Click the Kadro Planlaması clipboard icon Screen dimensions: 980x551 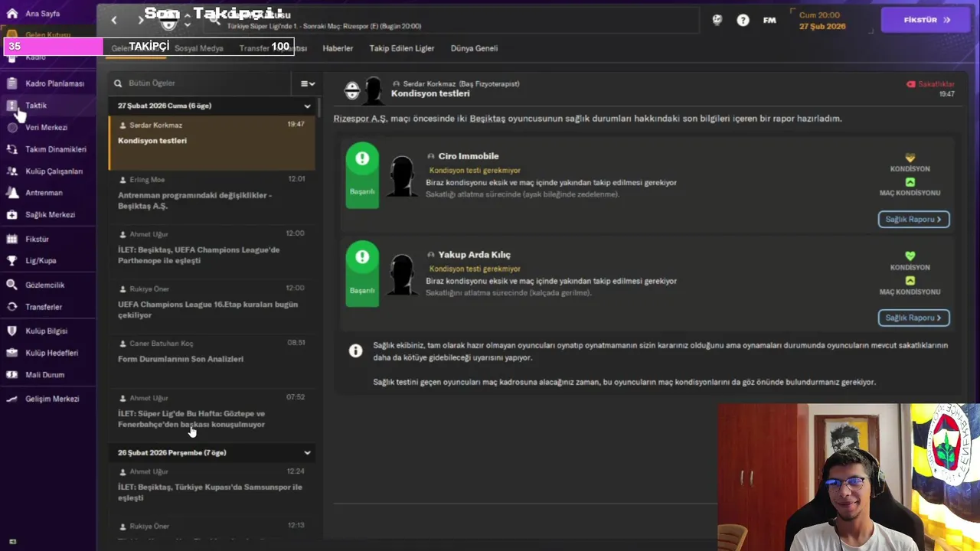coord(11,83)
